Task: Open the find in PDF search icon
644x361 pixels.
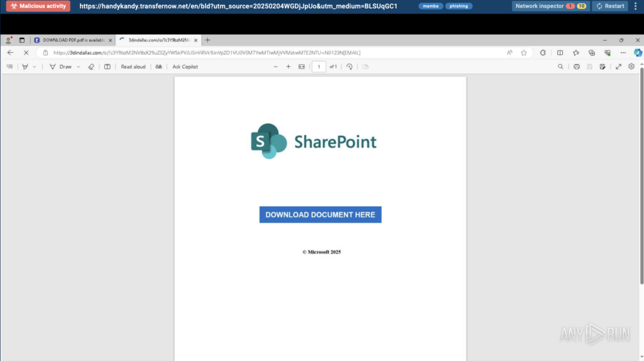Action: (x=560, y=67)
